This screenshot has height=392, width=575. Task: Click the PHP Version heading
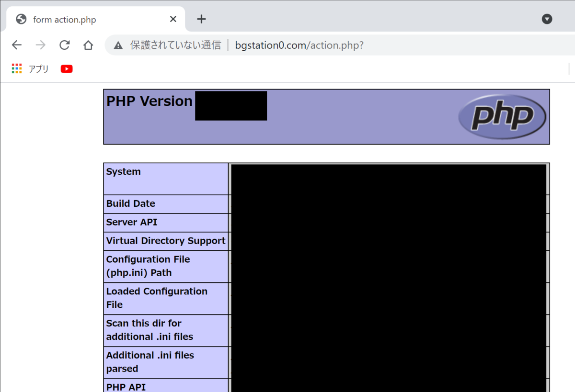[149, 101]
